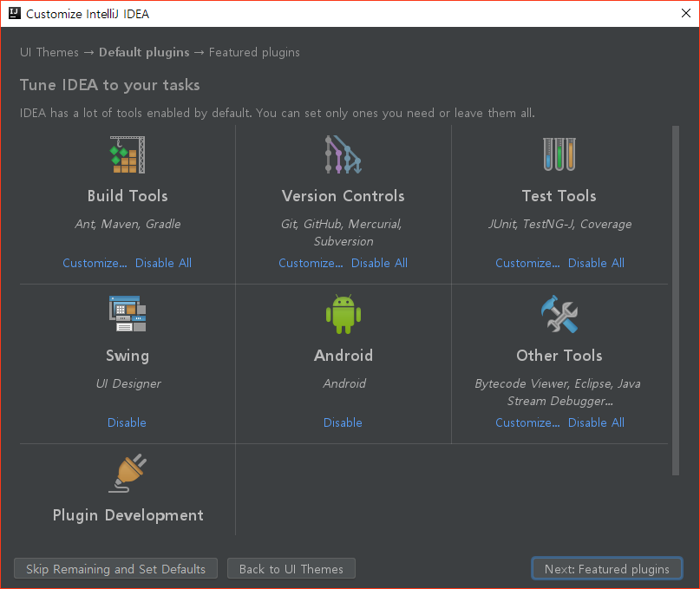Click the 'Ant, Maven, Gradle' description
This screenshot has width=700, height=589.
(128, 224)
